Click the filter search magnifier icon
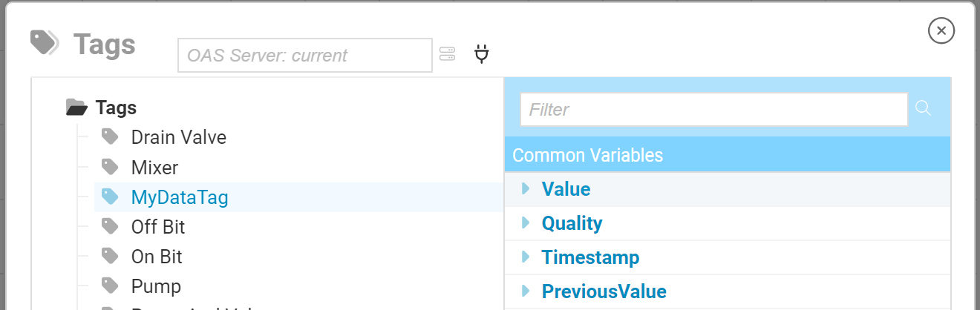980x310 pixels. tap(923, 108)
